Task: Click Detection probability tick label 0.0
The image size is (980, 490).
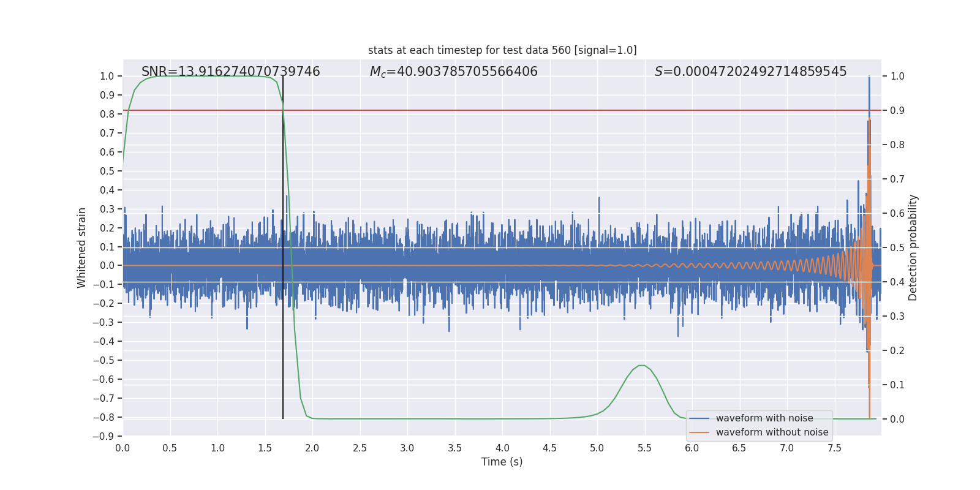Action: (x=897, y=419)
